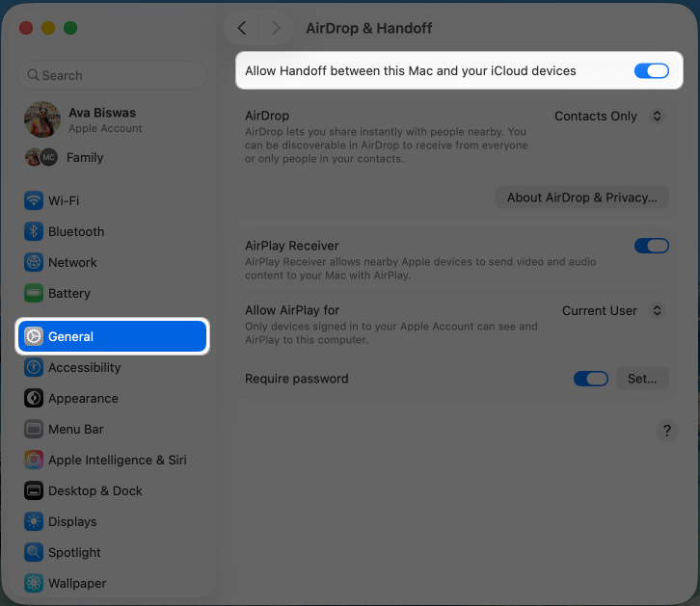
Task: Open Spotlight settings
Action: 112,552
